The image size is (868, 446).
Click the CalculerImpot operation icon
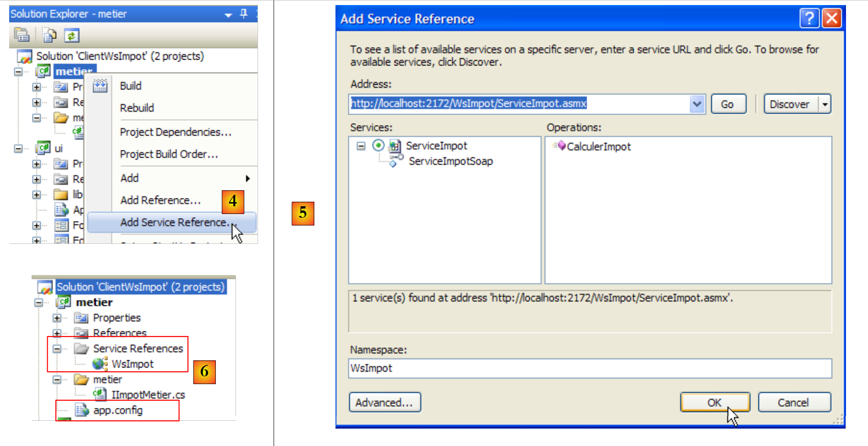click(x=560, y=146)
